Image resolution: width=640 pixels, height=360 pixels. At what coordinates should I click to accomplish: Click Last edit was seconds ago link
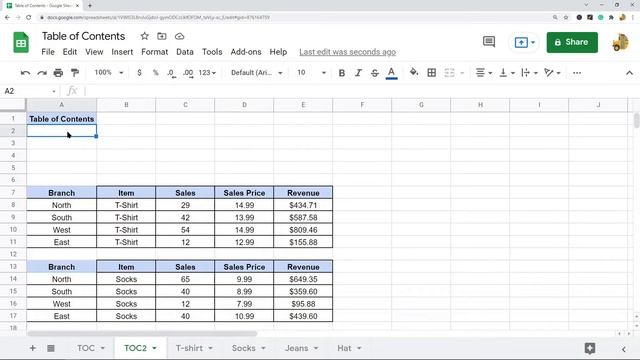tap(347, 52)
